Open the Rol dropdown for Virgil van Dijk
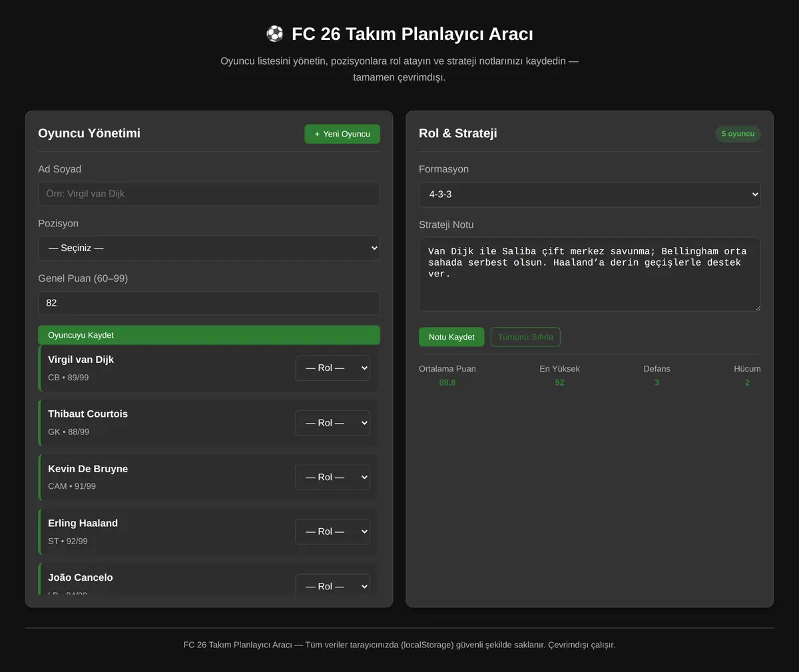799x672 pixels. point(332,368)
